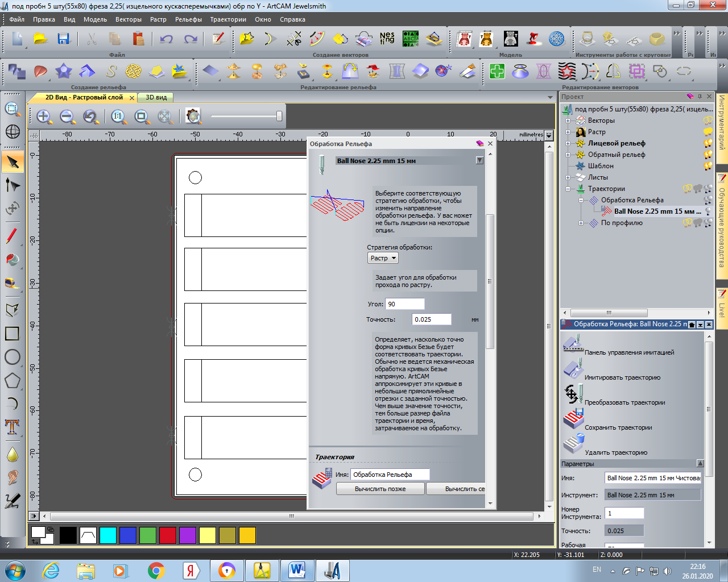
Task: Select the circle drawing tool
Action: pos(13,357)
